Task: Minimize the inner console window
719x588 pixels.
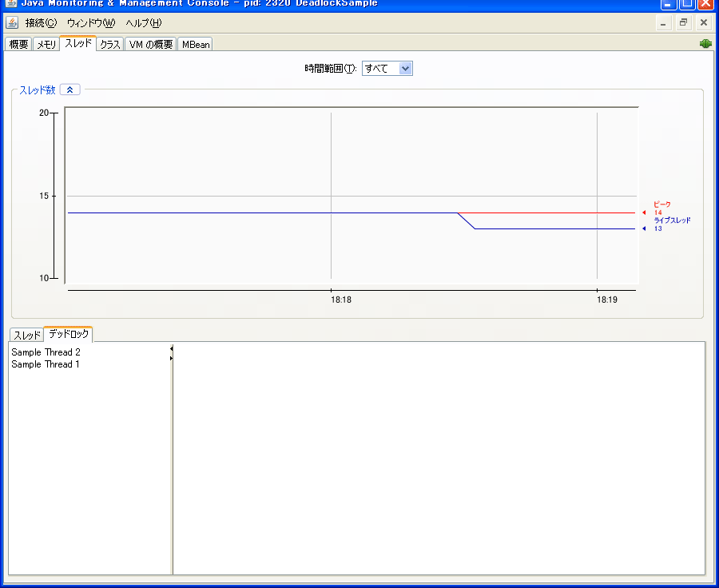Action: (x=662, y=22)
